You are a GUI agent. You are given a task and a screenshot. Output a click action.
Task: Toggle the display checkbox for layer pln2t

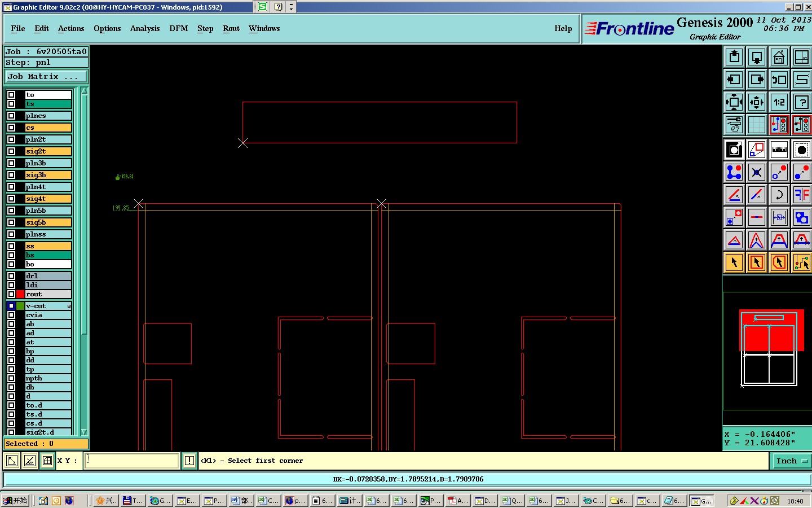click(11, 139)
